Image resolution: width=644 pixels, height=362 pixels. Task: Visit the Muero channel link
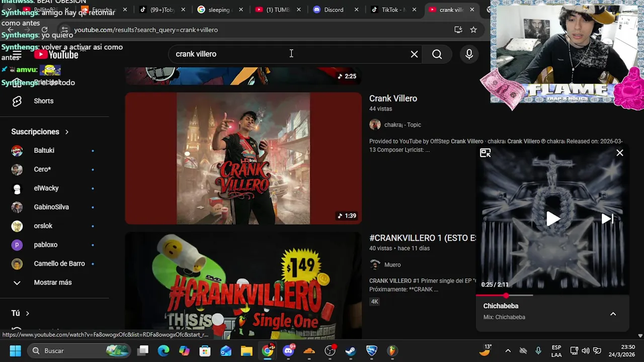392,264
